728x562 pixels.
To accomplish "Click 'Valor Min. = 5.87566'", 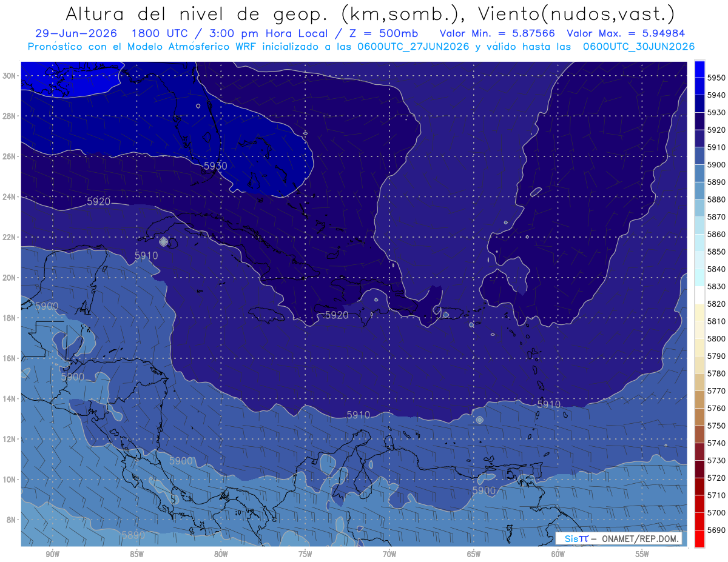I will click(x=499, y=33).
